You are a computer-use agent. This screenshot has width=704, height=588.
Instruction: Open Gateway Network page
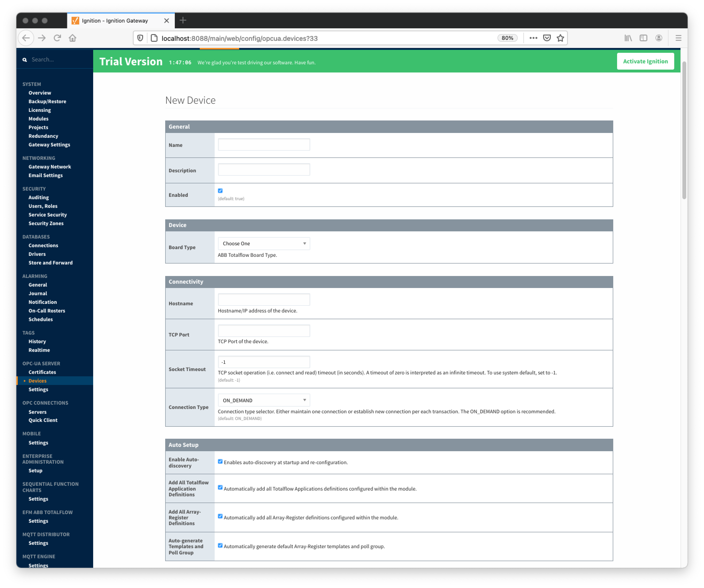pyautogui.click(x=50, y=167)
